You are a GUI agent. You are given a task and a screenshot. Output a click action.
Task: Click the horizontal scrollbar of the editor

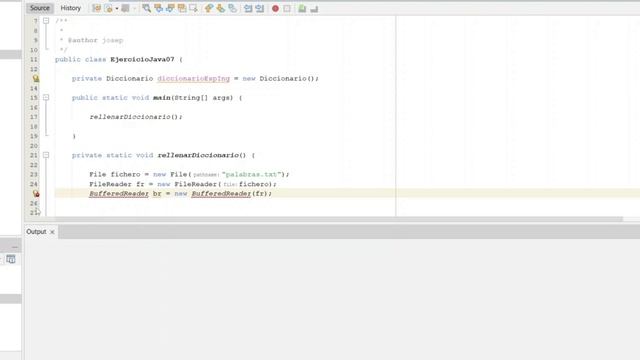339,219
